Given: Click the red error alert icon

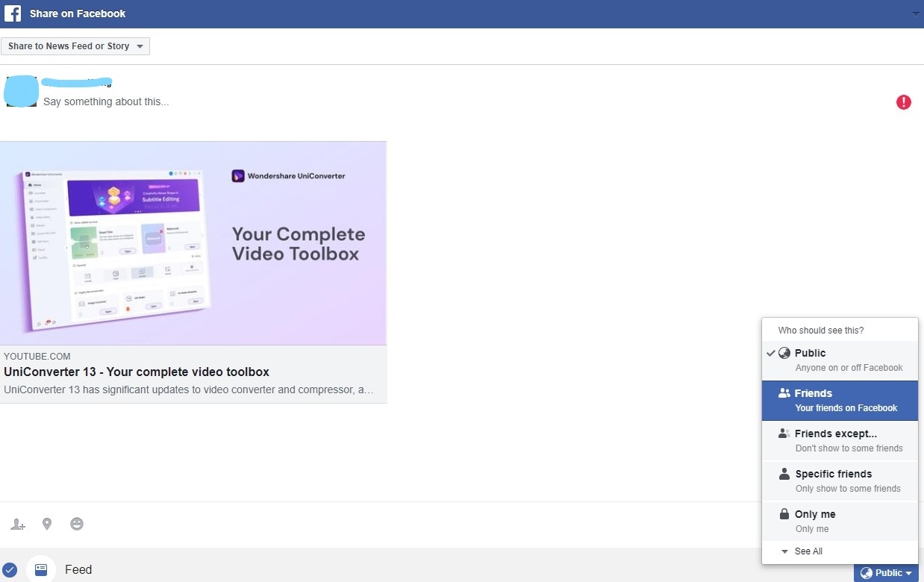Looking at the screenshot, I should point(903,102).
